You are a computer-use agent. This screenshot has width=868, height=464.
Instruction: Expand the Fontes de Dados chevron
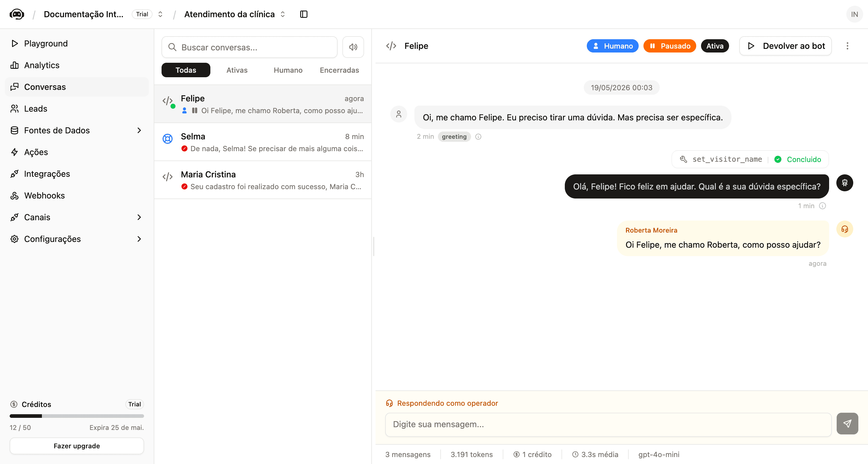(139, 131)
